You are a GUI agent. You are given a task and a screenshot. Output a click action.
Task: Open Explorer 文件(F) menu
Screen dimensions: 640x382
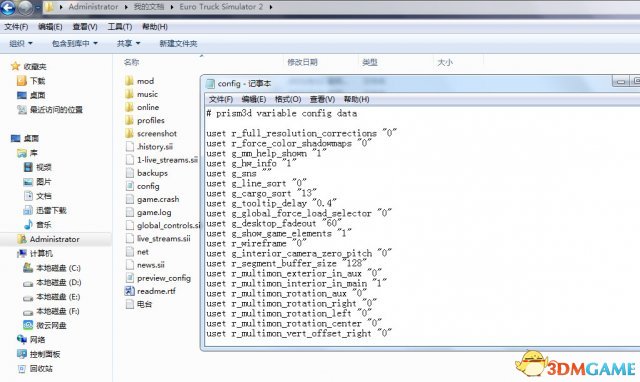click(16, 27)
